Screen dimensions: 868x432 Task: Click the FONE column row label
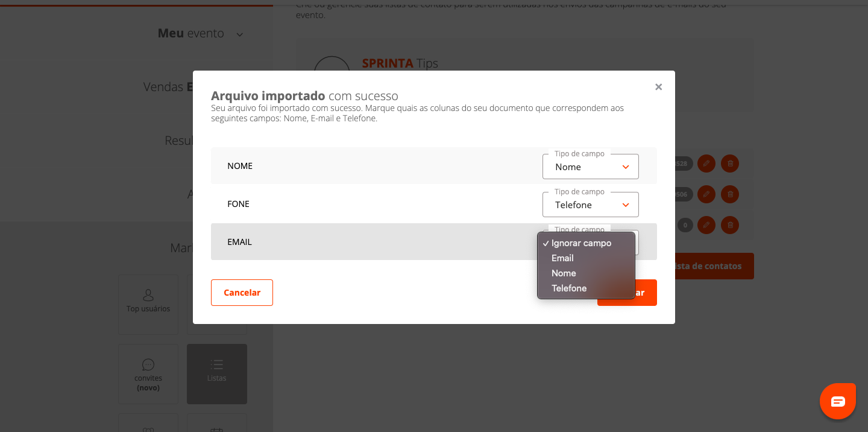[238, 204]
